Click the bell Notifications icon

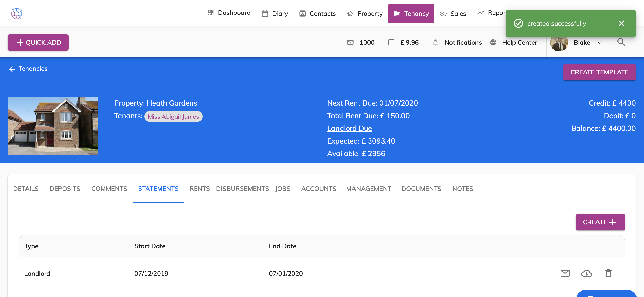click(x=435, y=42)
